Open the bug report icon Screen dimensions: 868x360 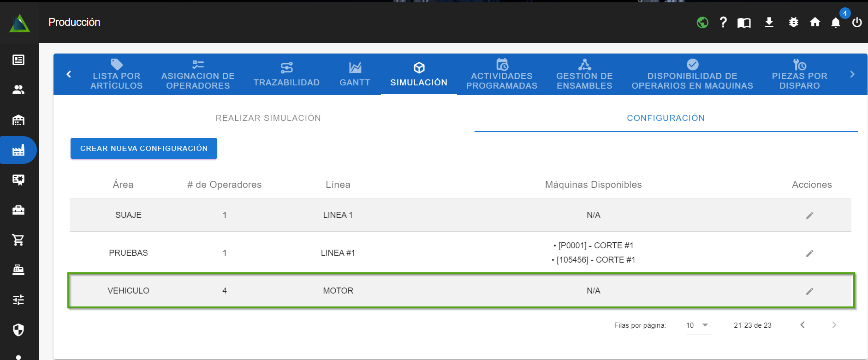click(793, 22)
